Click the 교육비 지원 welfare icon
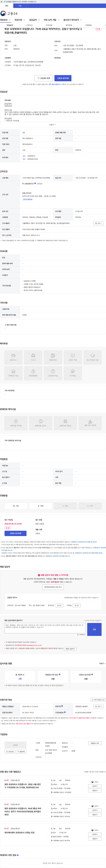This screenshot has height=868, width=106. click(x=73, y=357)
